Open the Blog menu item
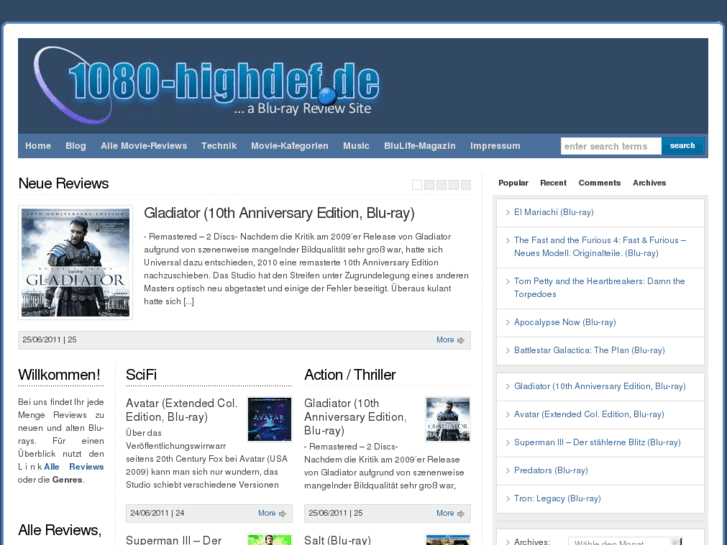 point(76,146)
